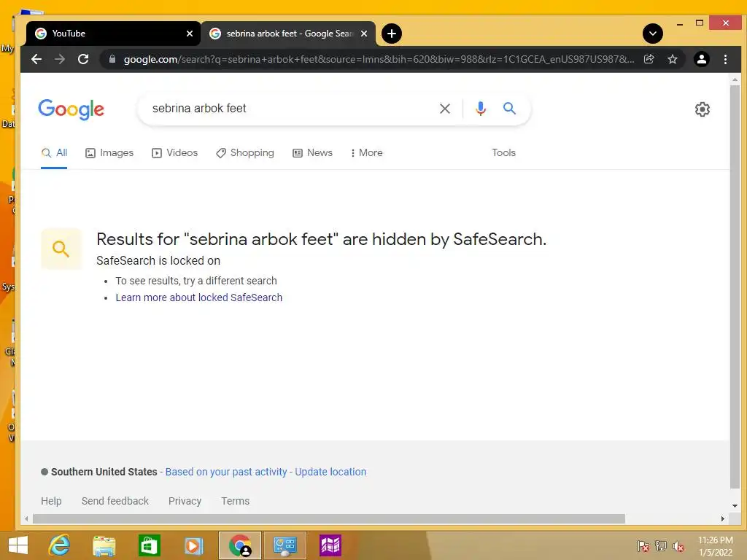747x560 pixels.
Task: Click the Chrome taskbar icon
Action: tap(239, 545)
